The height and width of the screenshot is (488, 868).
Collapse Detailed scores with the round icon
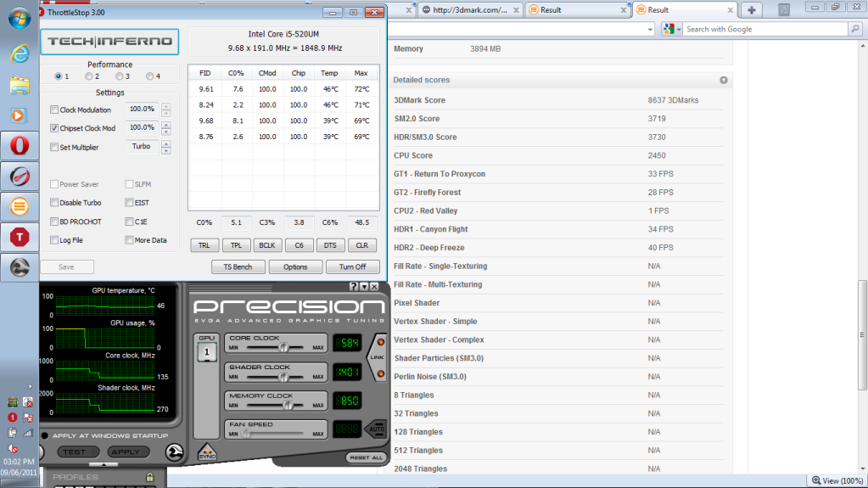click(724, 81)
